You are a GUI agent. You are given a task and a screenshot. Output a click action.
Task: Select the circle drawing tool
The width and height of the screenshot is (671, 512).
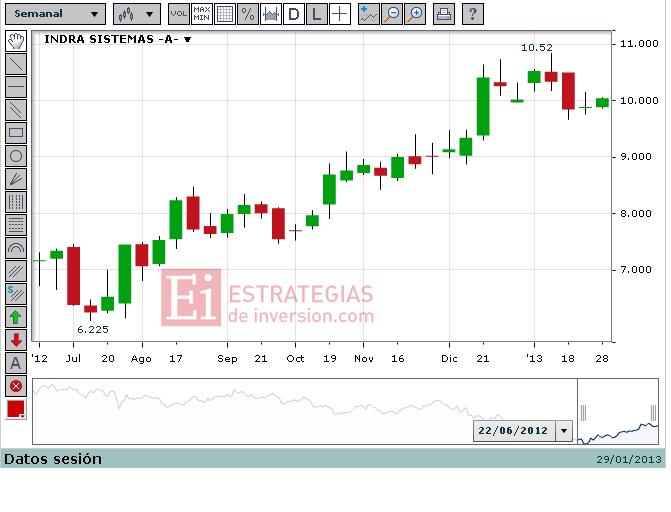[16, 156]
